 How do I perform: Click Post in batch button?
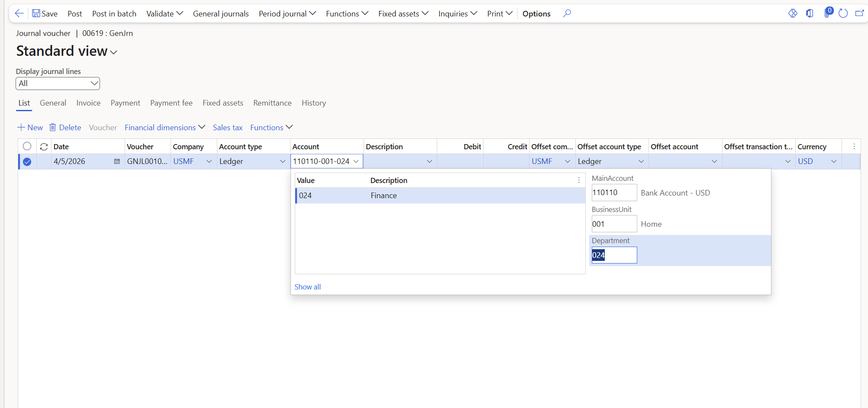tap(114, 13)
